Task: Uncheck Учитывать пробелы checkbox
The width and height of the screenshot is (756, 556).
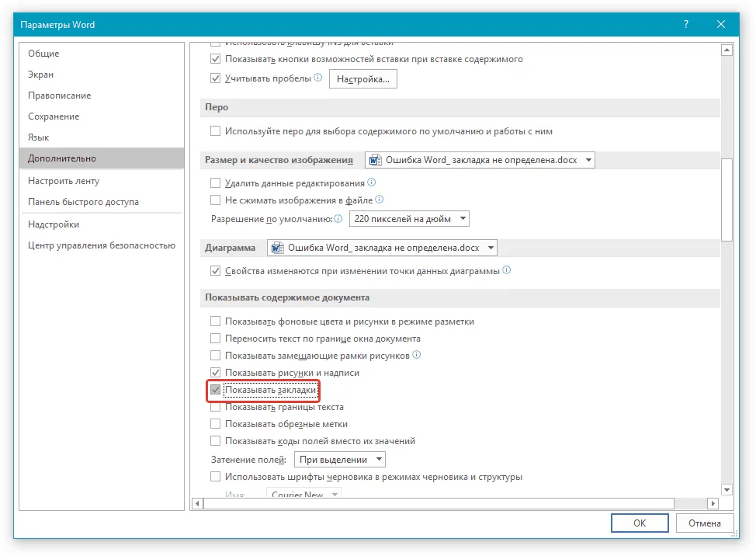Action: click(x=216, y=78)
